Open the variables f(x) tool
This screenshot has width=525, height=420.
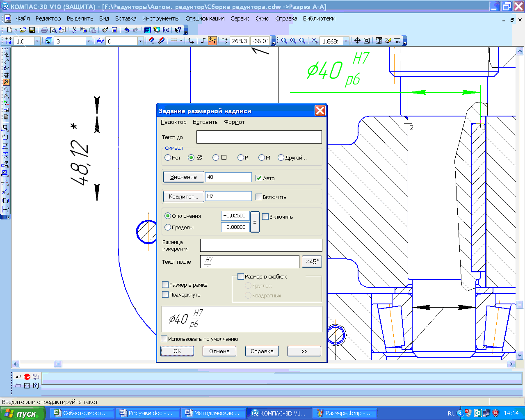pyautogui.click(x=166, y=30)
